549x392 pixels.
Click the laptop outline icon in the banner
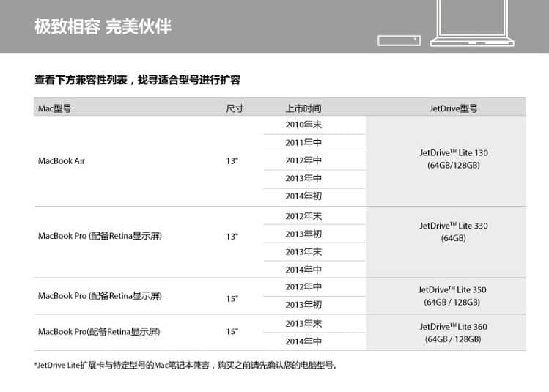pos(472,23)
